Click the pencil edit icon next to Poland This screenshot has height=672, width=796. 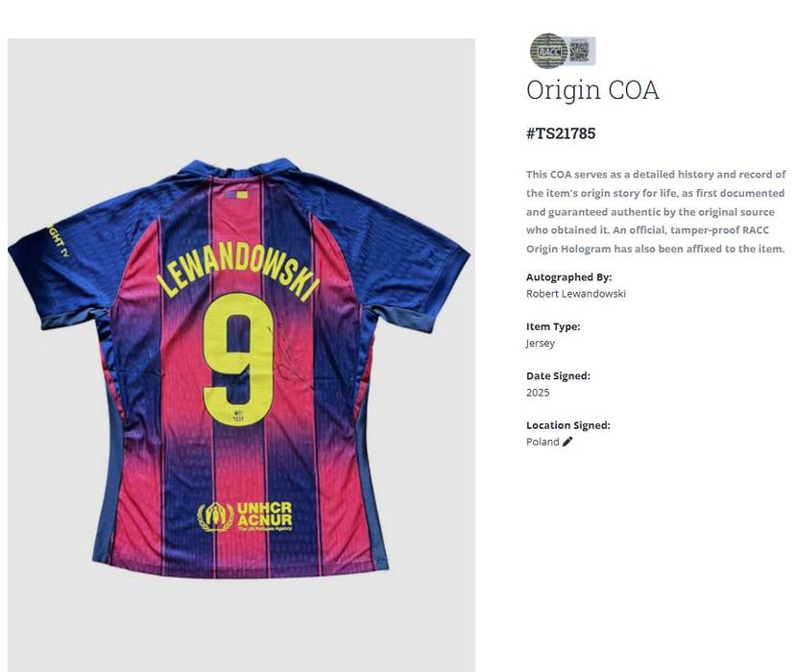pyautogui.click(x=567, y=442)
